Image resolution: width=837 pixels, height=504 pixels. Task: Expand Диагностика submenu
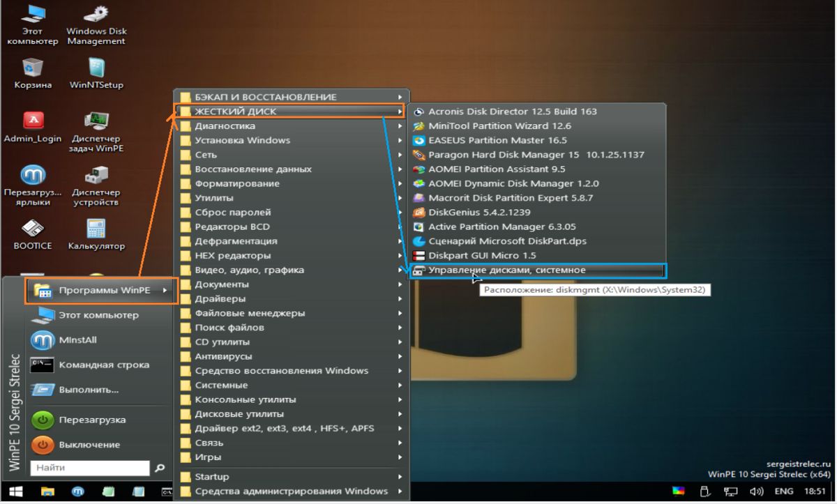pyautogui.click(x=290, y=126)
